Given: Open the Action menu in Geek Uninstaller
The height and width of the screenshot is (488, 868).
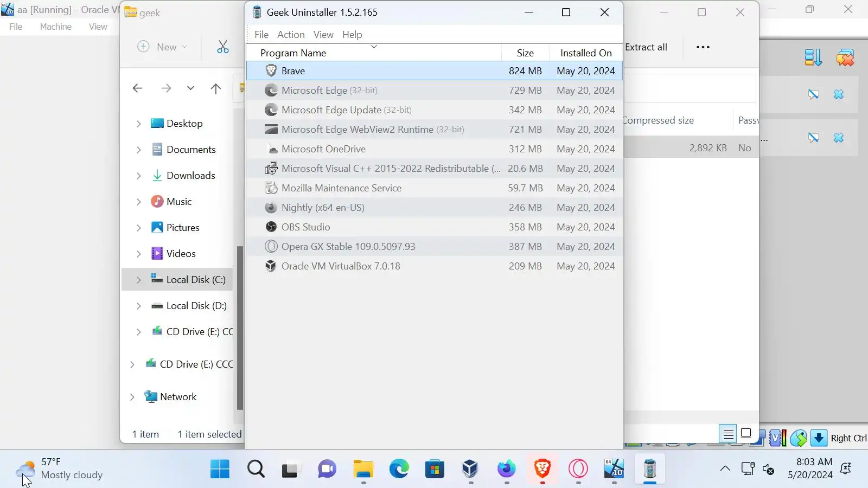Looking at the screenshot, I should 291,34.
